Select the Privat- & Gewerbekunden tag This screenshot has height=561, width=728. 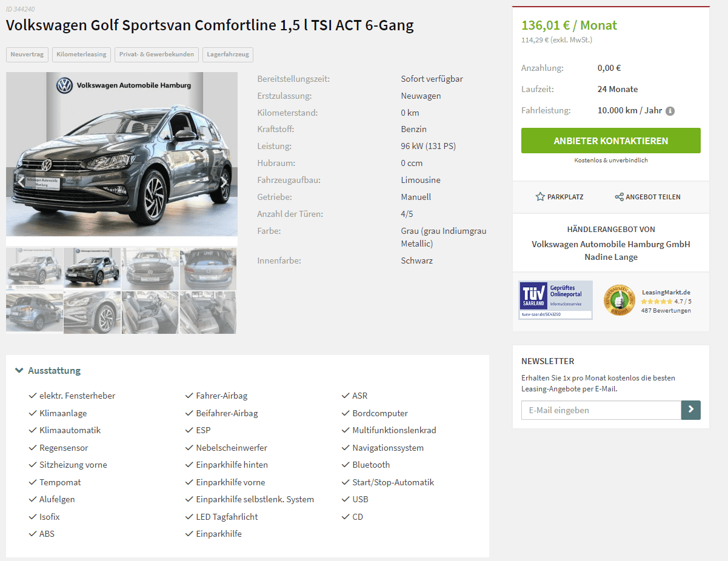click(156, 55)
